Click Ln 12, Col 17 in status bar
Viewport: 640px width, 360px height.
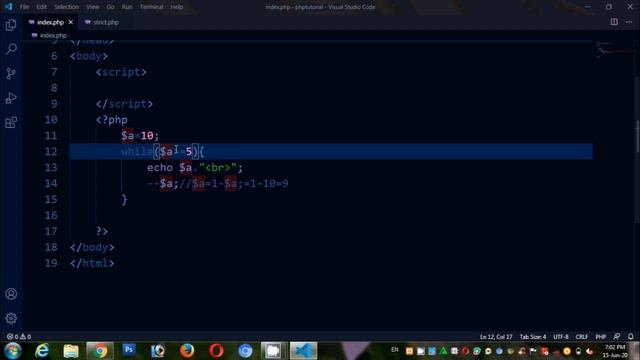coord(496,337)
